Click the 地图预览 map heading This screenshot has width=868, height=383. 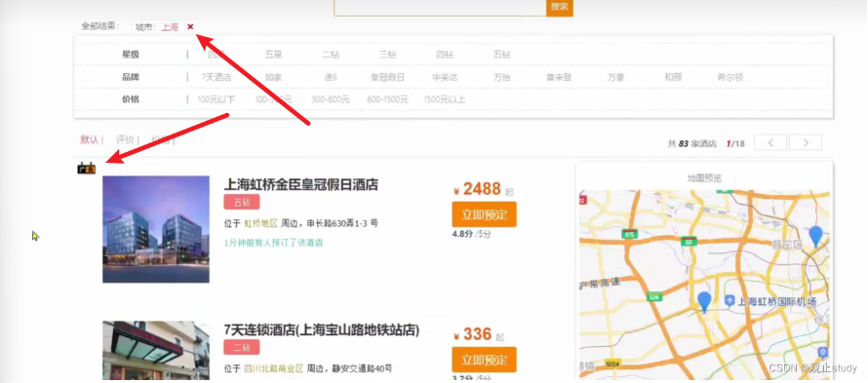coord(705,178)
